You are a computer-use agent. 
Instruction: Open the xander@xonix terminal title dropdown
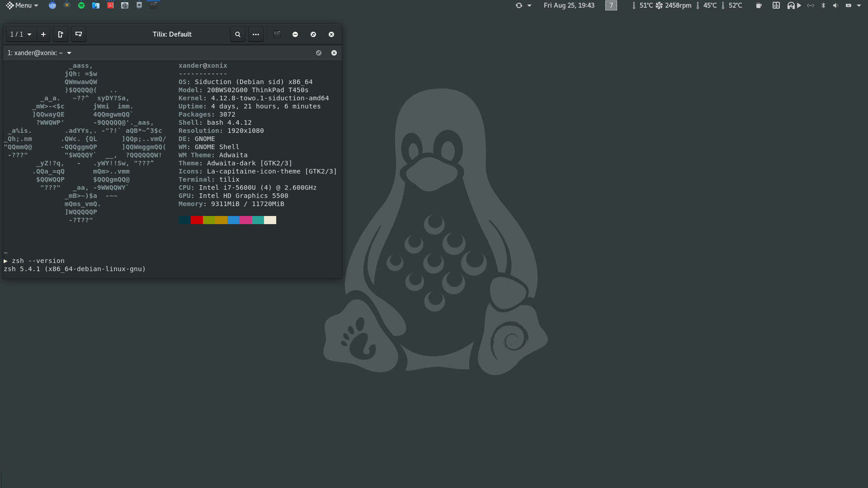pos(69,53)
